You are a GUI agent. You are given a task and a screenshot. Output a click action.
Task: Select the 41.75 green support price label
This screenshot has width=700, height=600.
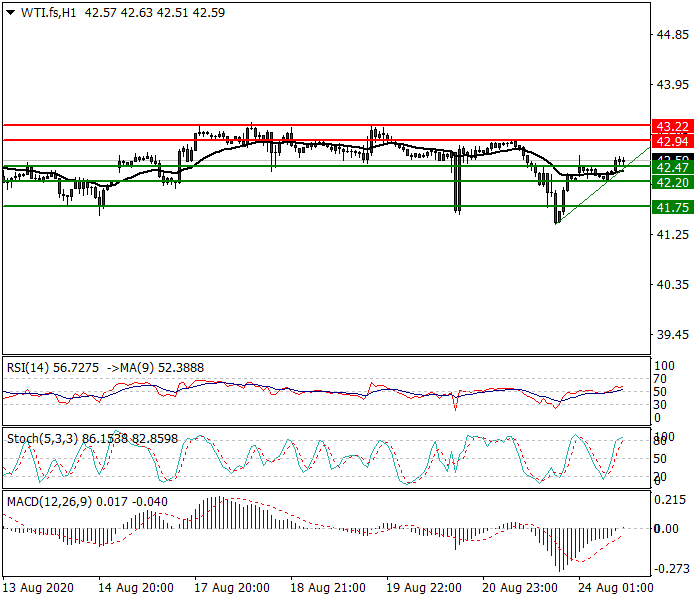(673, 207)
